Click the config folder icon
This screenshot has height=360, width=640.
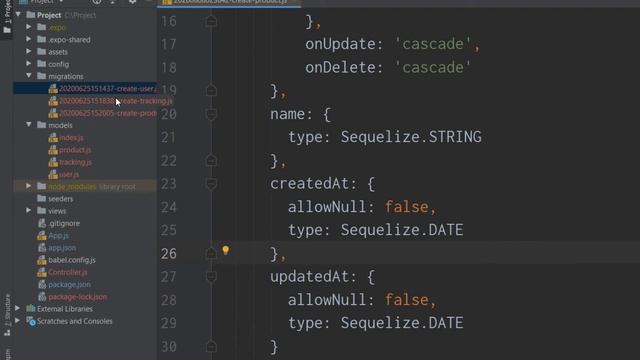41,64
